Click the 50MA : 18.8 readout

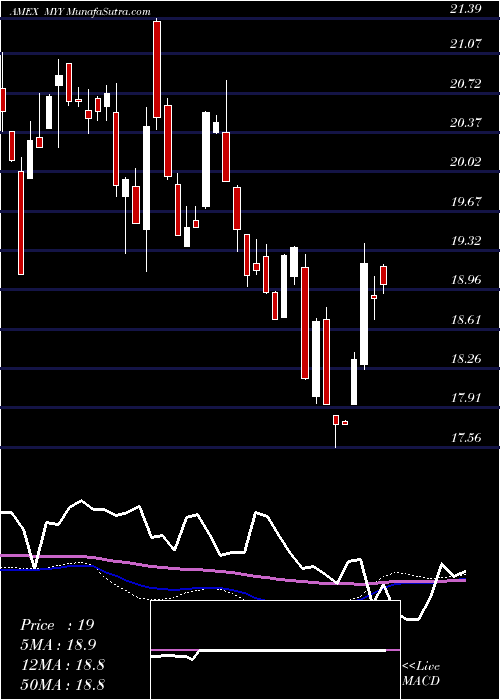click(62, 684)
